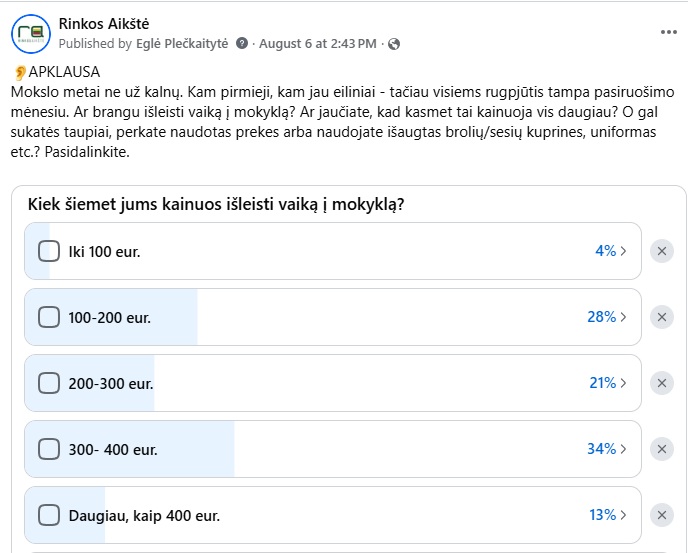Click the question mark icon beside publisher name
Screen dimensions: 688x553
point(242,43)
